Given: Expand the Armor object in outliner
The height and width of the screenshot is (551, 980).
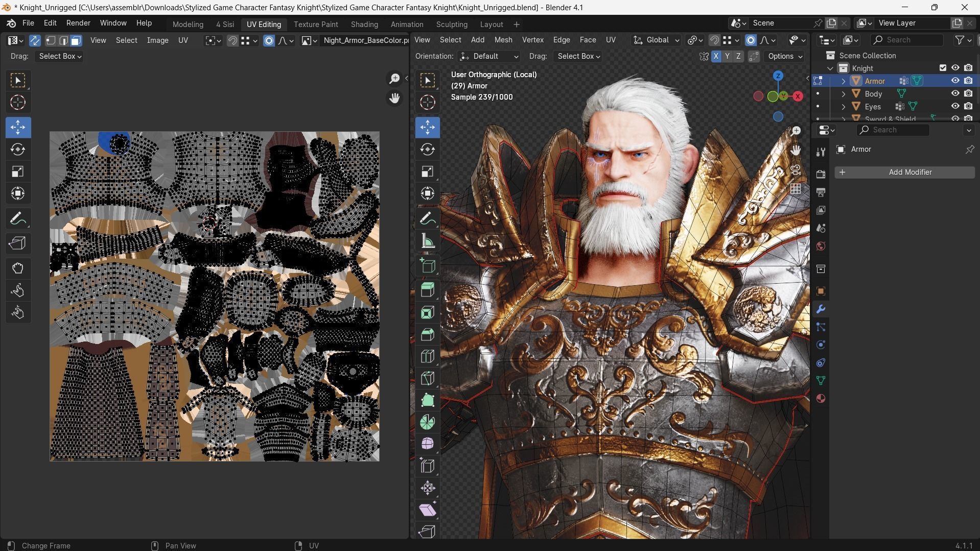Looking at the screenshot, I should 844,81.
